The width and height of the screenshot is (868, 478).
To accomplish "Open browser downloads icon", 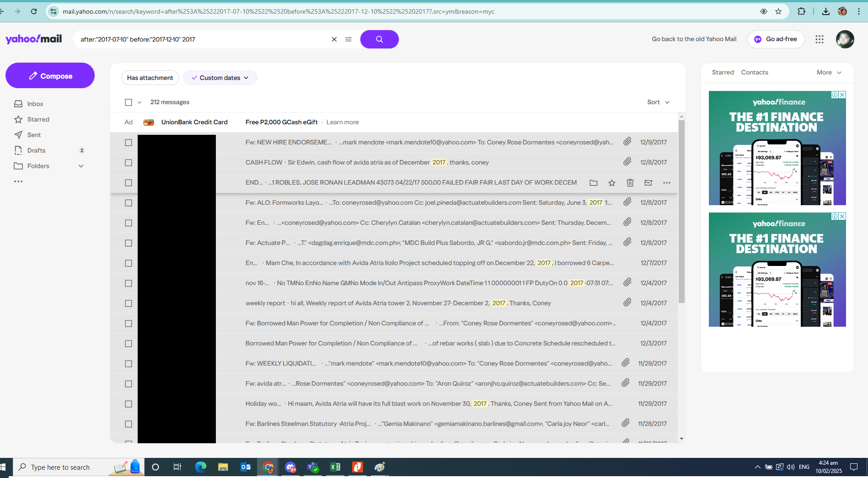I will (825, 11).
